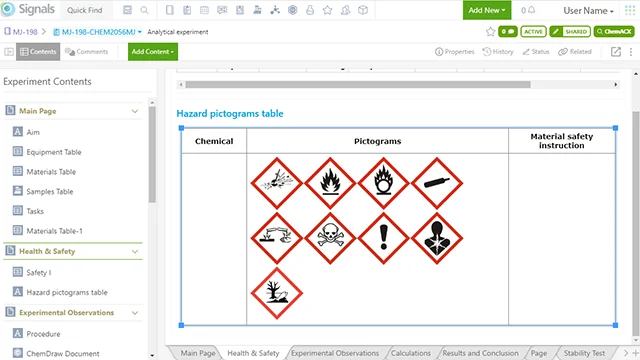Click the equipment toolbar icon
Viewport: 640px width, 360px height.
tap(257, 10)
